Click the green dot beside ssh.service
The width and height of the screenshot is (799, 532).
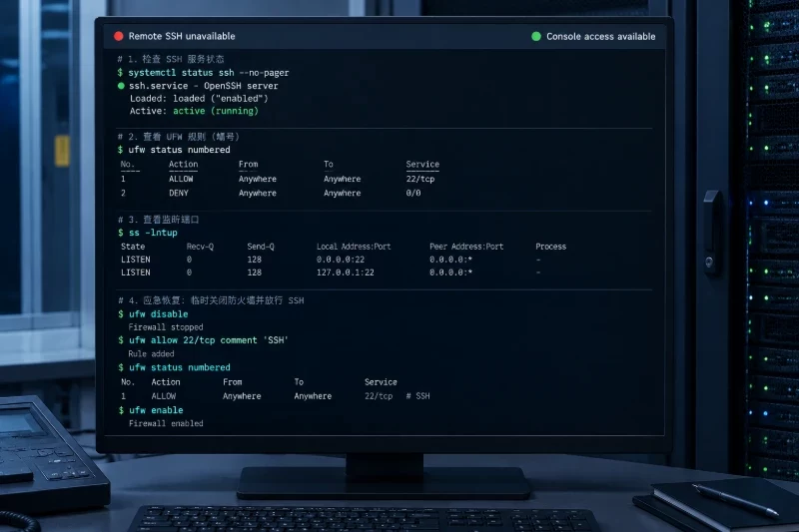121,86
